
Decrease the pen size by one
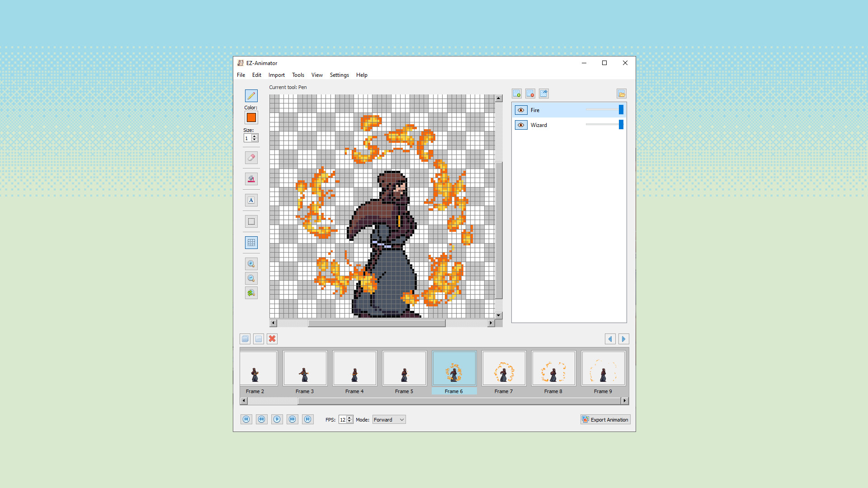pyautogui.click(x=255, y=140)
